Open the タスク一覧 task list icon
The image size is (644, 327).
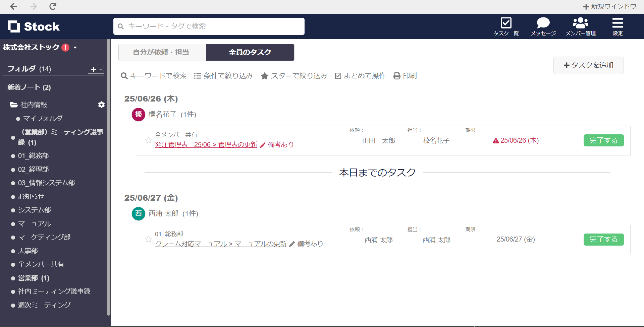click(506, 23)
